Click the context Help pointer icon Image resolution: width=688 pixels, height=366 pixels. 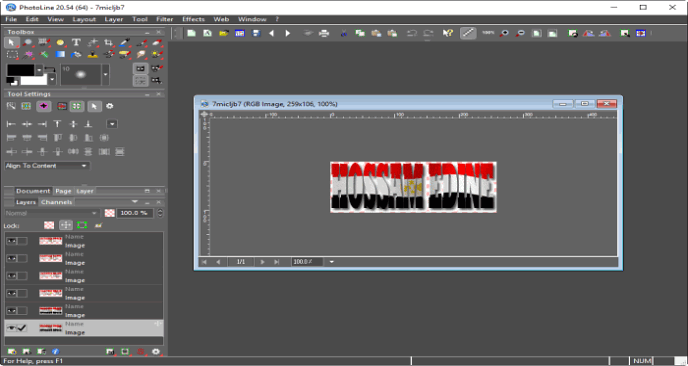point(448,33)
